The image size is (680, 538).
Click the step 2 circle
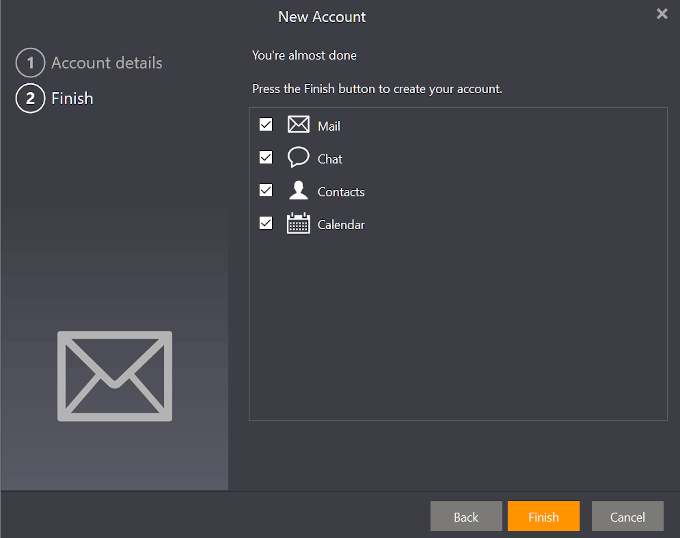(30, 98)
